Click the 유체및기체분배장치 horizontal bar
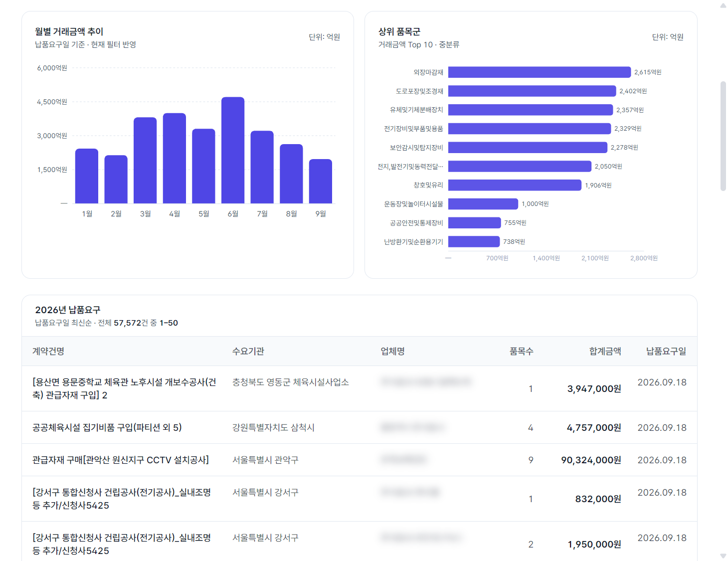 tap(531, 110)
